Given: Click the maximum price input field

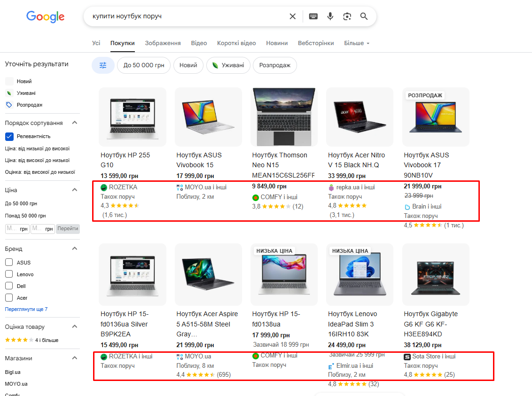Looking at the screenshot, I should (x=42, y=229).
